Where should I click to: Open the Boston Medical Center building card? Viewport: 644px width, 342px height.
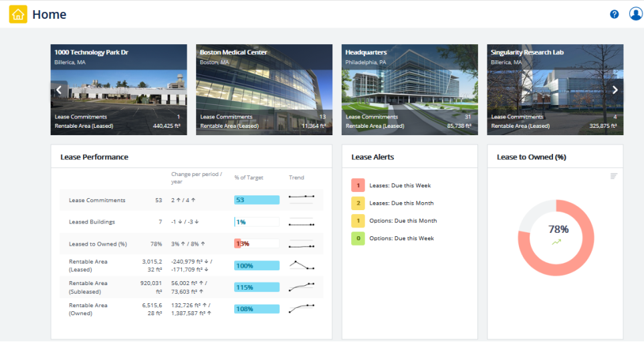264,90
